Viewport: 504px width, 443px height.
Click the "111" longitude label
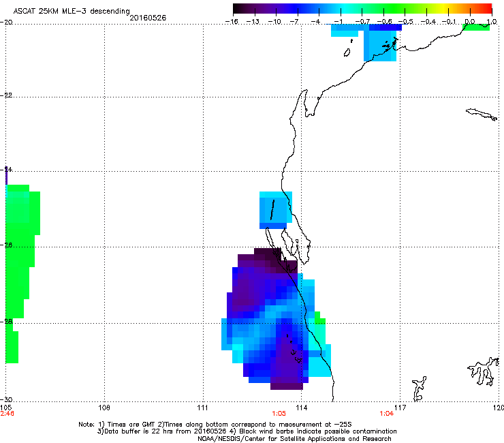point(202,408)
